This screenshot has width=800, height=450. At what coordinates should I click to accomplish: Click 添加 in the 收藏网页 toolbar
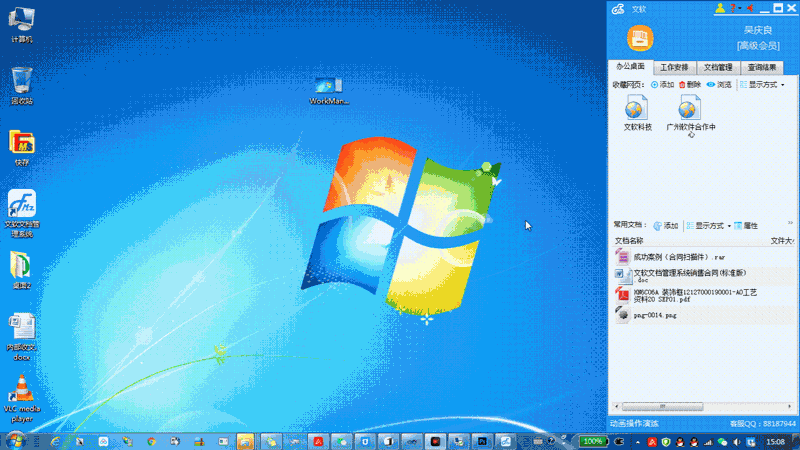pyautogui.click(x=663, y=85)
